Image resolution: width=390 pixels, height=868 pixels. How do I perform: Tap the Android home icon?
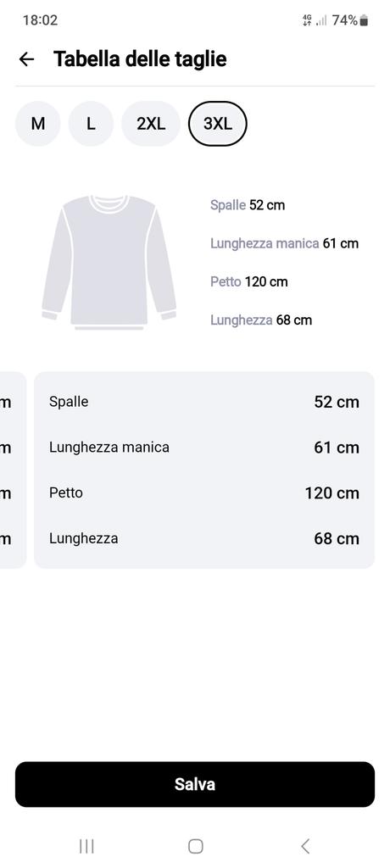click(196, 846)
